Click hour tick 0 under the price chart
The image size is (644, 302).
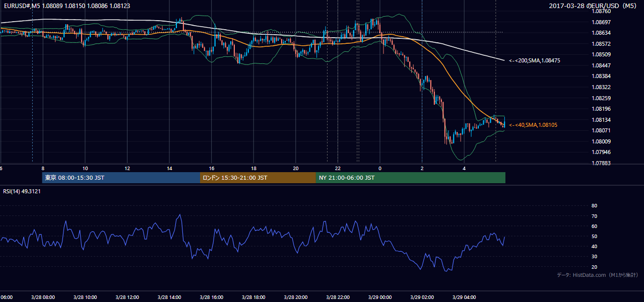point(380,169)
